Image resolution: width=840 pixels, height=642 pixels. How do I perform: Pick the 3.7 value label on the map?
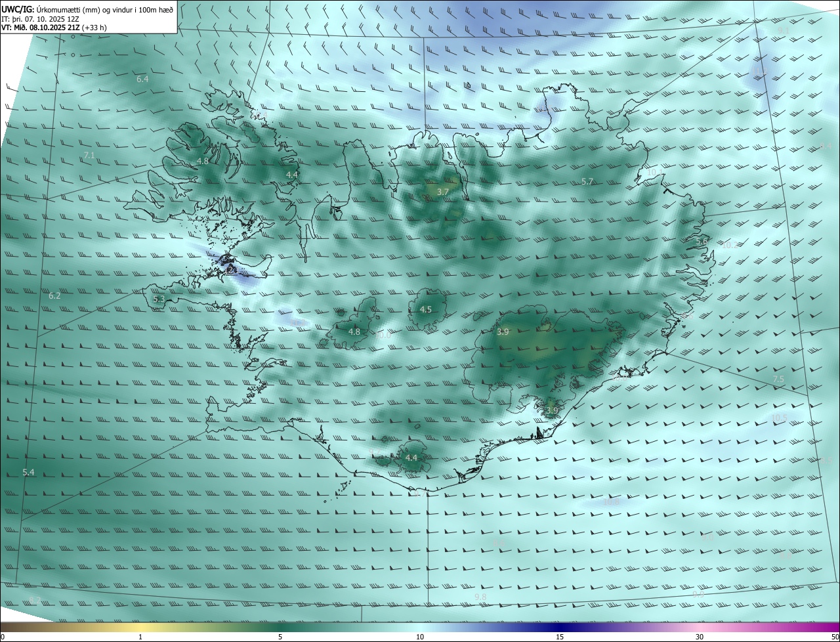point(443,192)
